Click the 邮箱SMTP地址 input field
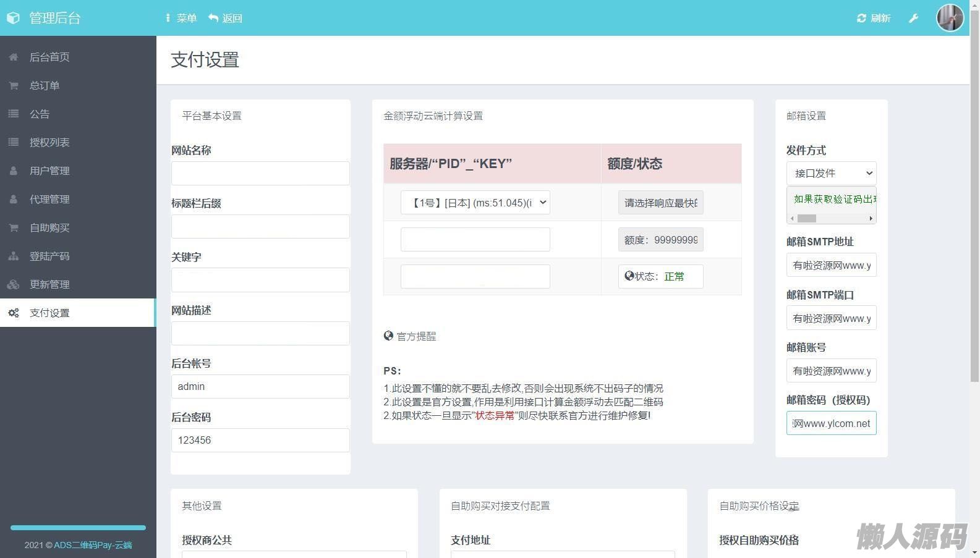The height and width of the screenshot is (558, 980). [831, 266]
